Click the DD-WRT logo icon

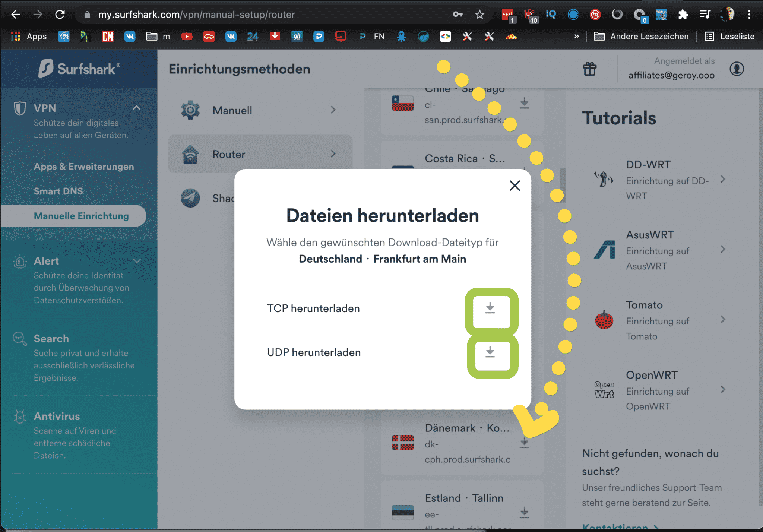click(x=604, y=179)
